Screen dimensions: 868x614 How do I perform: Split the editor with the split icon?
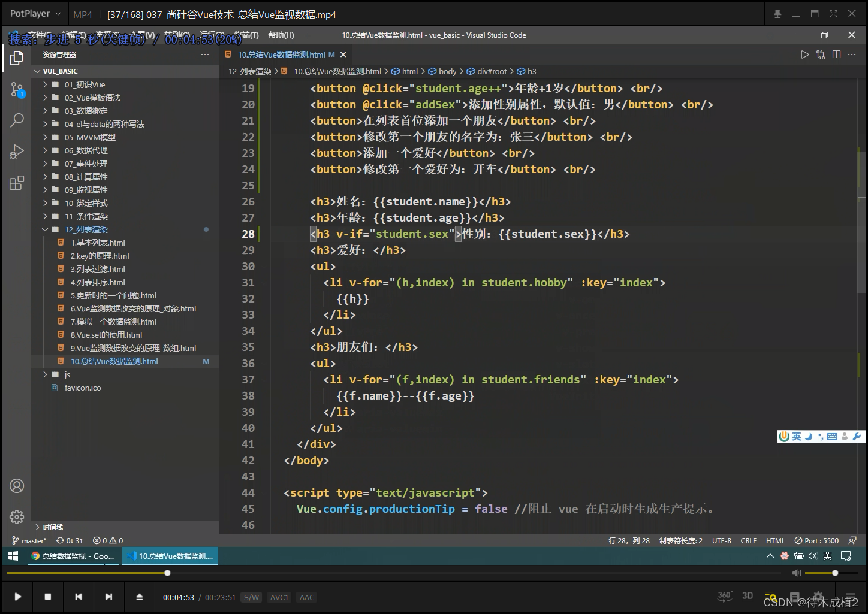click(836, 55)
